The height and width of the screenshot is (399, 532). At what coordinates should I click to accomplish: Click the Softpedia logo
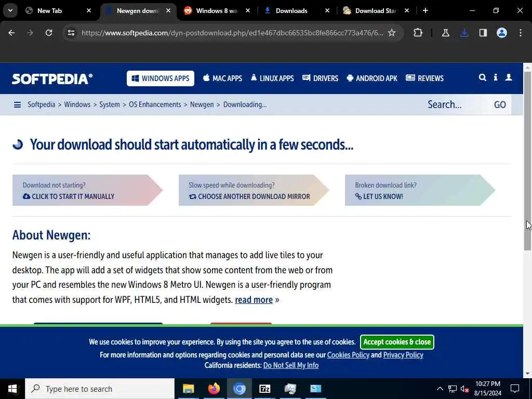click(x=52, y=79)
